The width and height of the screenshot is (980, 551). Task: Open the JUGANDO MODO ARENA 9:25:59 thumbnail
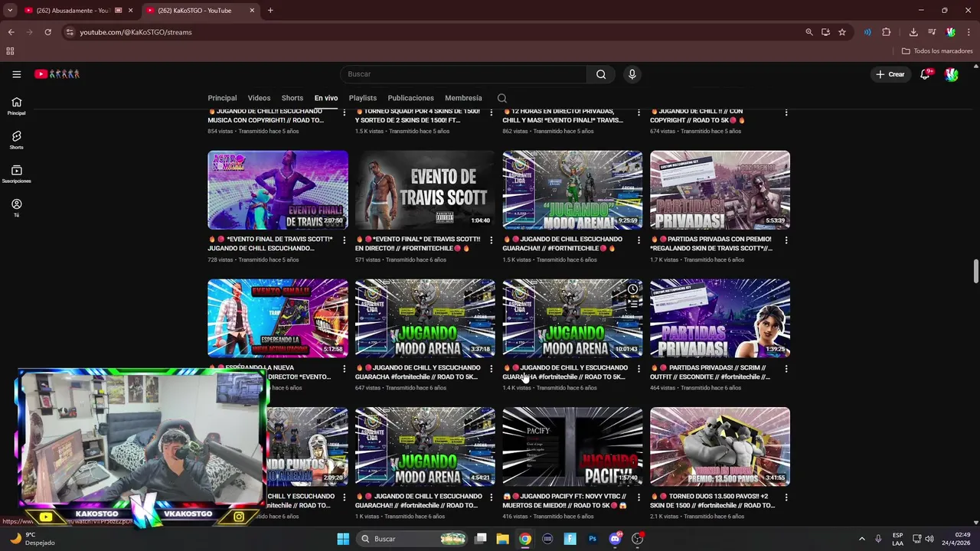point(573,190)
